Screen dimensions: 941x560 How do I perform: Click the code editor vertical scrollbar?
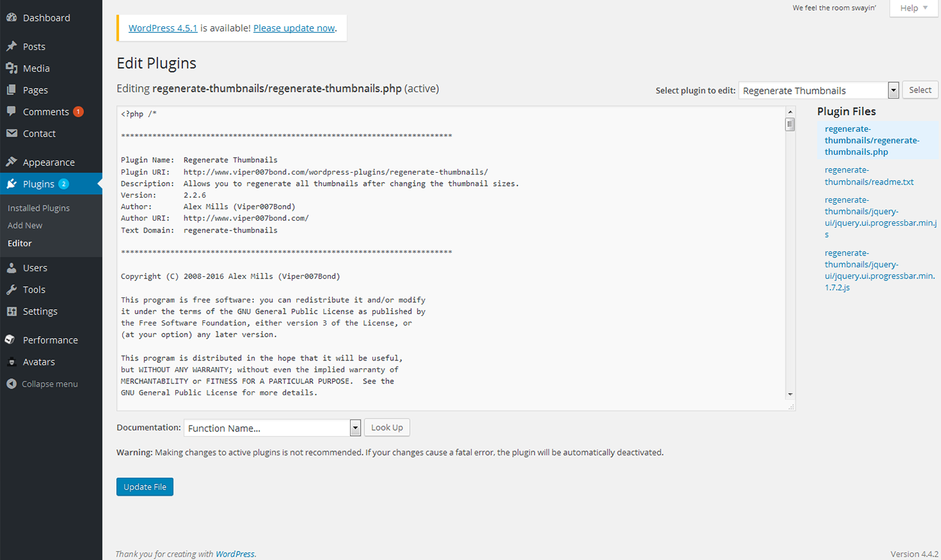coord(790,256)
